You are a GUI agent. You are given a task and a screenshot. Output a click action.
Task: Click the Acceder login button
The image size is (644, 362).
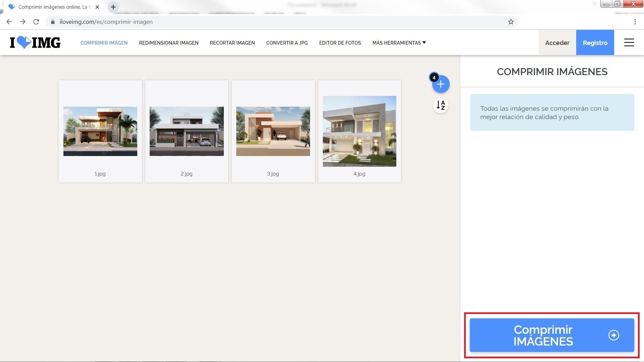tap(557, 43)
